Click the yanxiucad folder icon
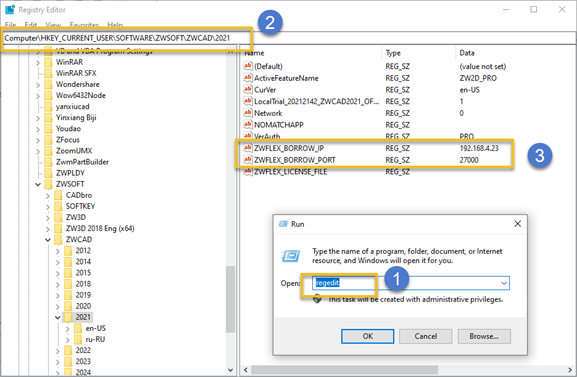Screen dimensions: 577x377 (x=48, y=106)
